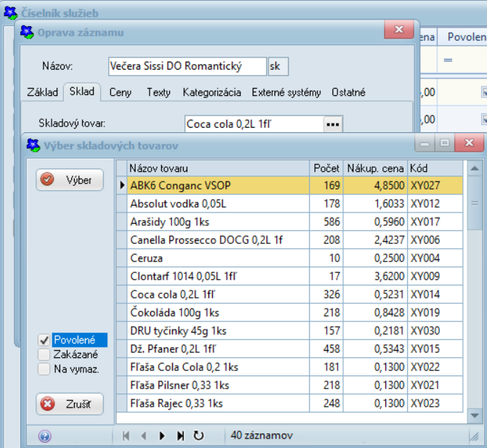Open the Ostatné tab
Viewport: 487px width, 448px height.
point(348,92)
